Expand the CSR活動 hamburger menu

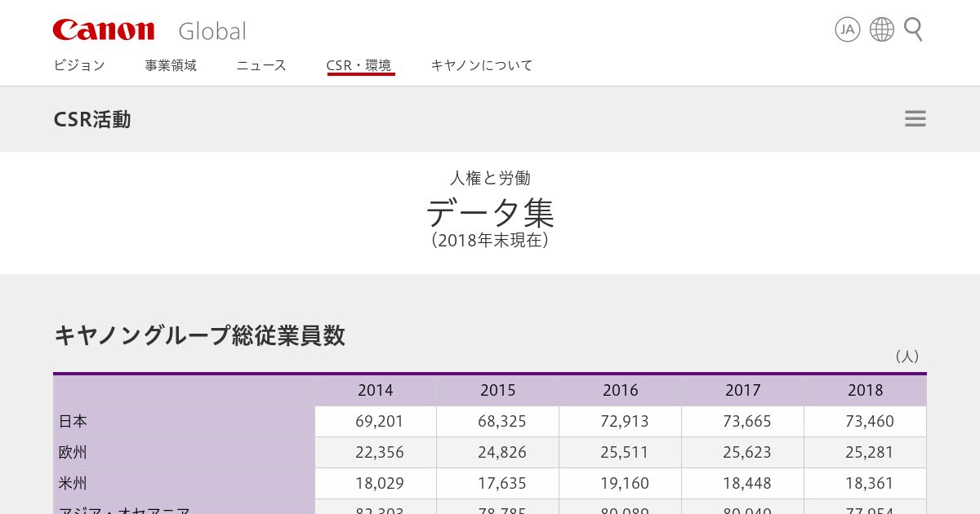[915, 119]
